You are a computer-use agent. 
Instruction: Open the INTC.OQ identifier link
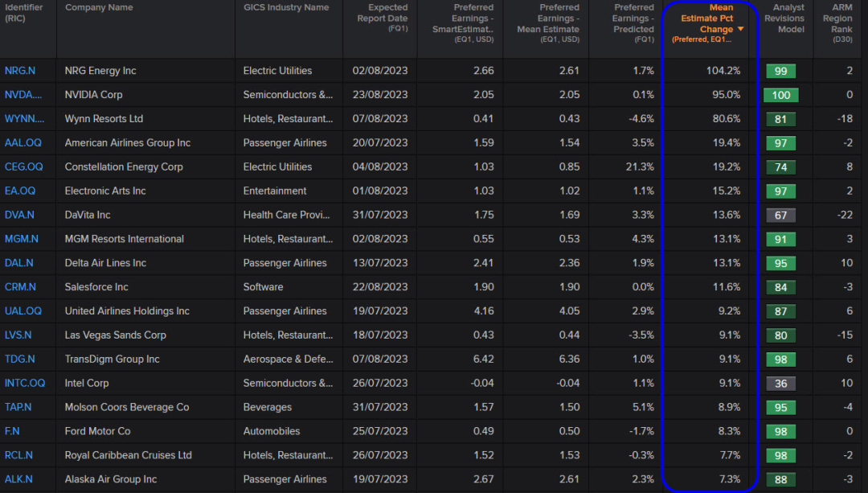coord(25,384)
